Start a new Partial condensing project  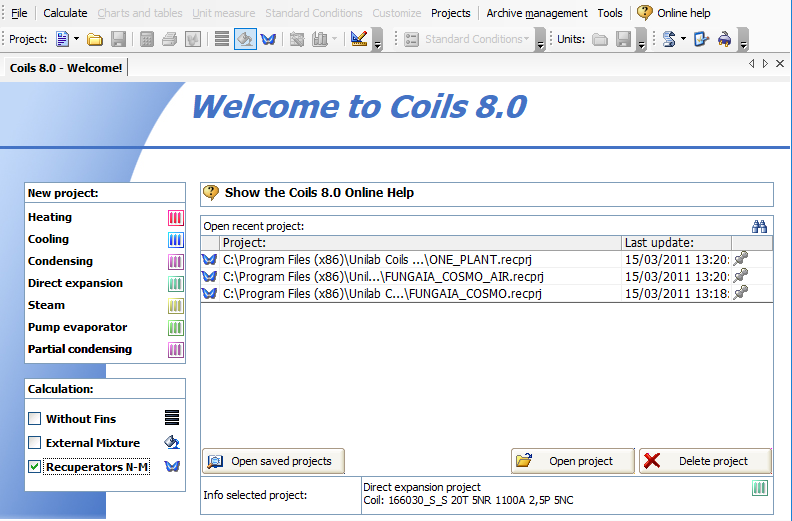[x=80, y=349]
